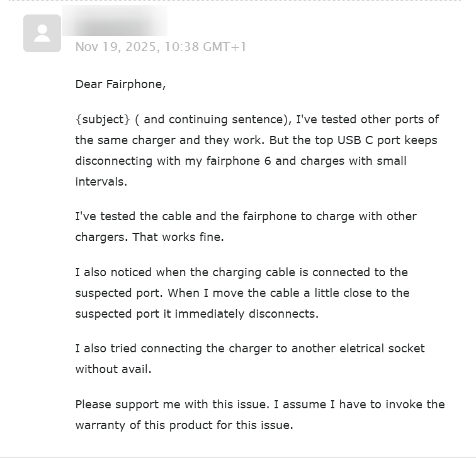Viewport: 476px width, 458px height.
Task: Click the sender's grey avatar icon
Action: (x=42, y=33)
